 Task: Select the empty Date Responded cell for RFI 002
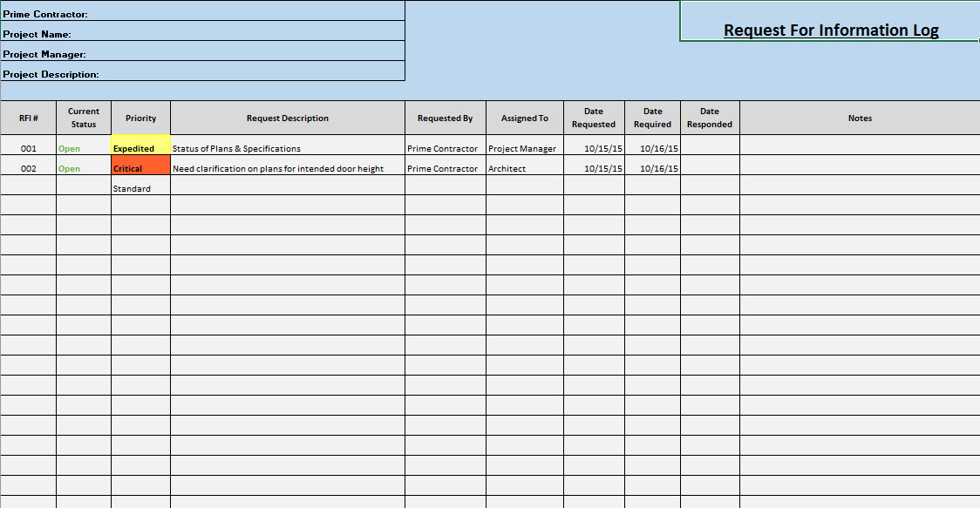[710, 165]
